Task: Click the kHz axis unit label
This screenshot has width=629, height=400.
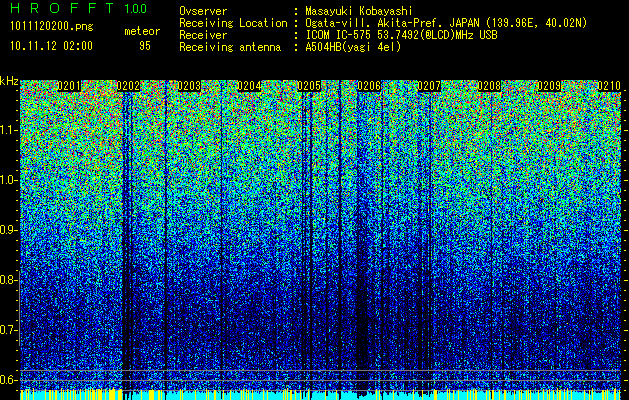Action: [x=9, y=81]
